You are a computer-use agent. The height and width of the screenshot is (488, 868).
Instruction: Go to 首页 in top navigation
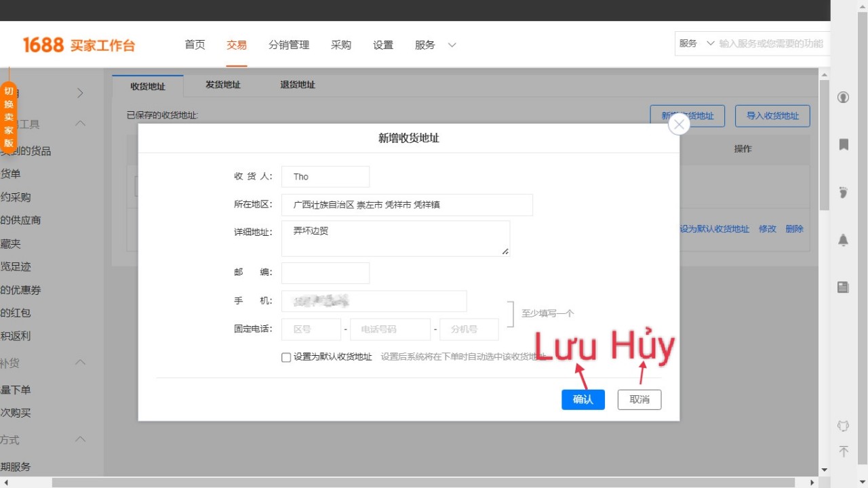pyautogui.click(x=195, y=45)
